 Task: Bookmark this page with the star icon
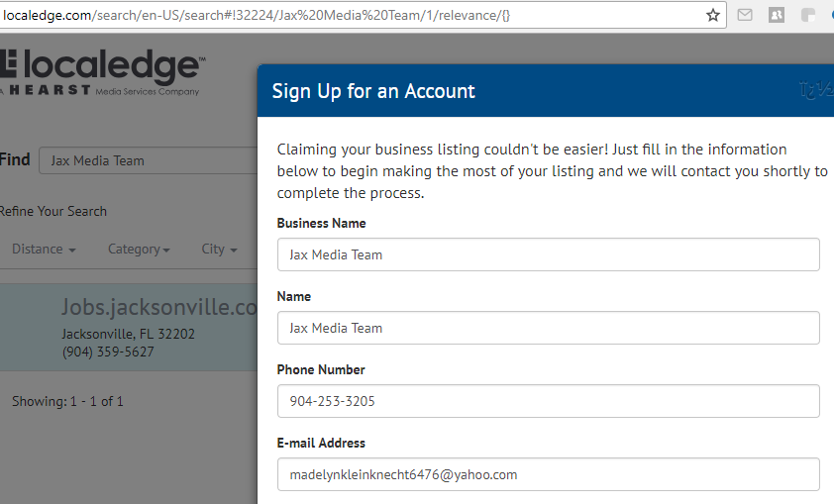[713, 16]
